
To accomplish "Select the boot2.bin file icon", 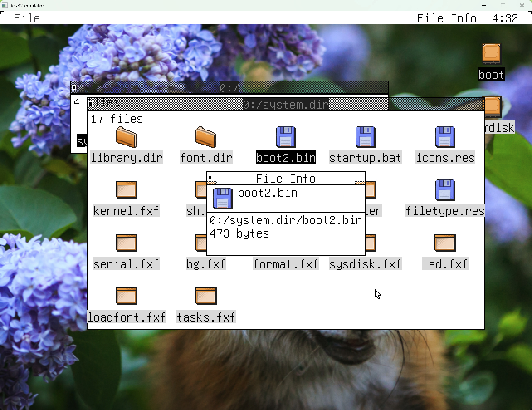I will (286, 137).
